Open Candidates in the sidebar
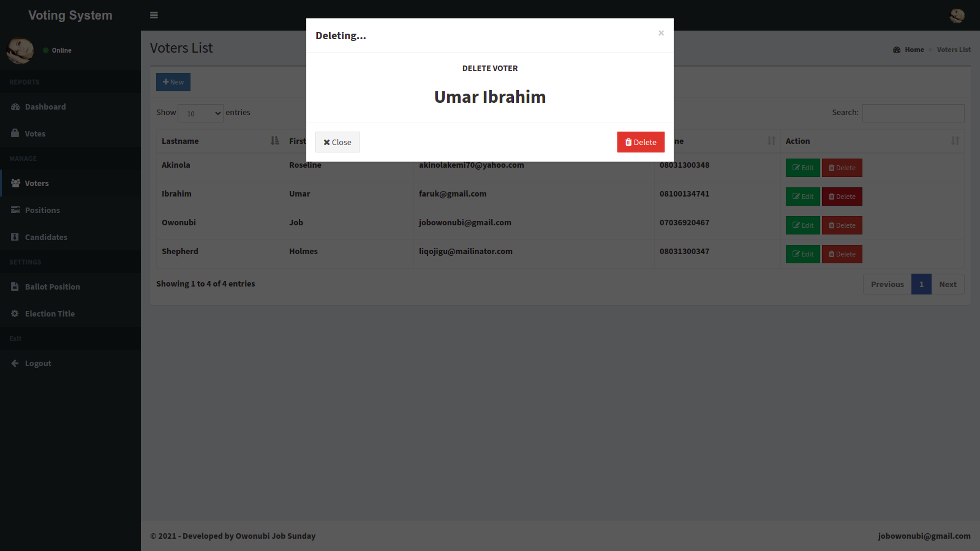This screenshot has height=551, width=980. coord(70,237)
